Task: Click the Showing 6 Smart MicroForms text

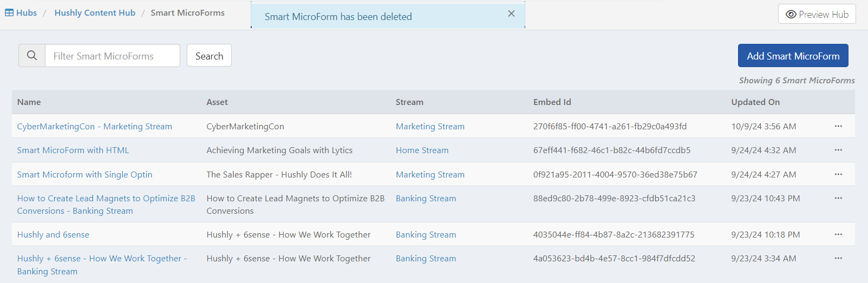Action: pyautogui.click(x=797, y=81)
